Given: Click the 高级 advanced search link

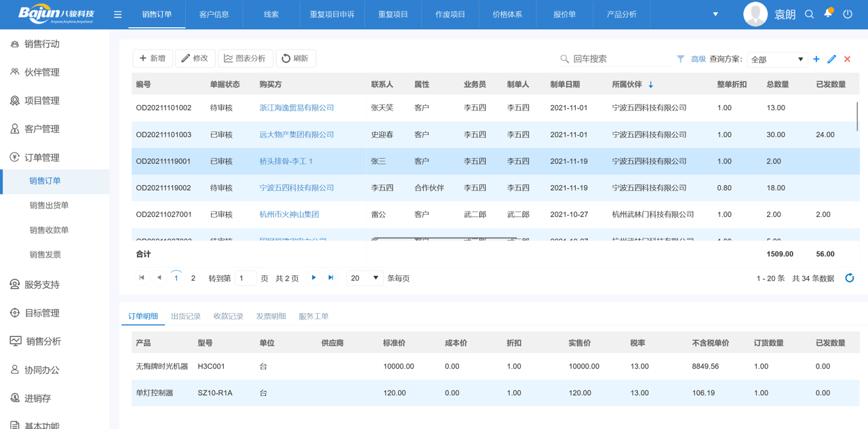Looking at the screenshot, I should [698, 59].
